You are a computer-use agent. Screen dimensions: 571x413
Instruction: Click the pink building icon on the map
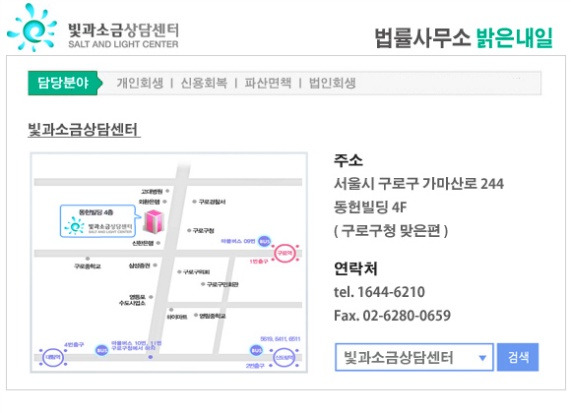[153, 221]
